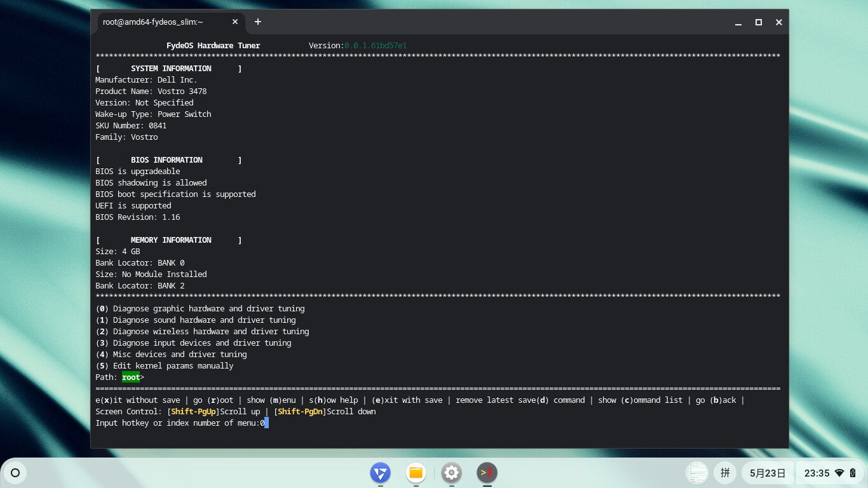The height and width of the screenshot is (488, 868).
Task: Click the 'Bank Locator: BANK 2' line
Action: tap(140, 286)
